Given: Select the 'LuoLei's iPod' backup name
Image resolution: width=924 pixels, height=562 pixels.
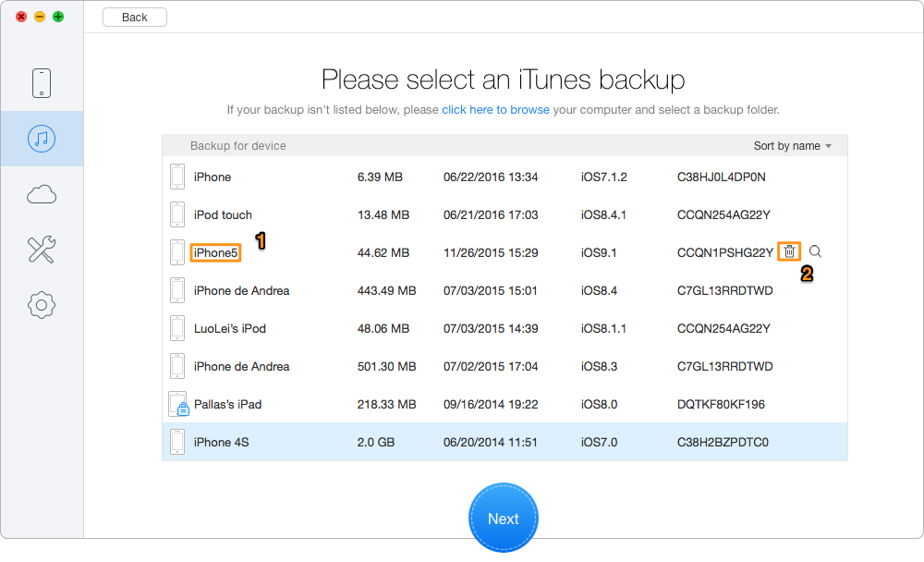Looking at the screenshot, I should (x=230, y=328).
